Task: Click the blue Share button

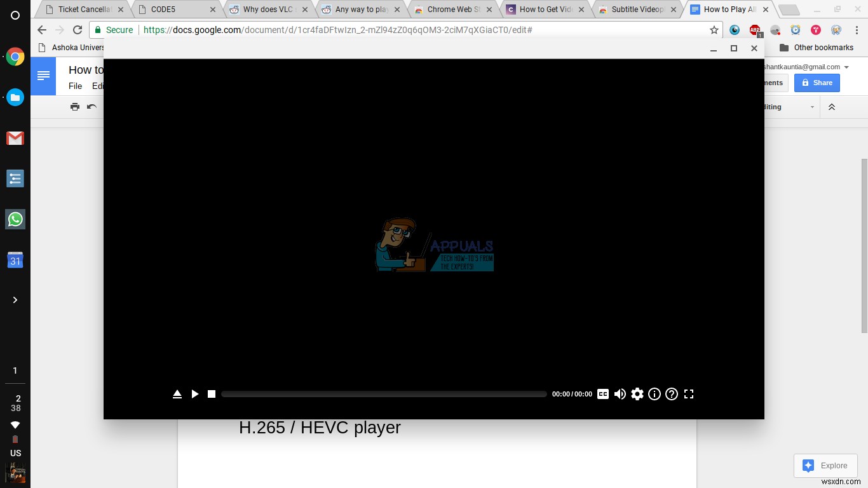Action: pyautogui.click(x=817, y=83)
